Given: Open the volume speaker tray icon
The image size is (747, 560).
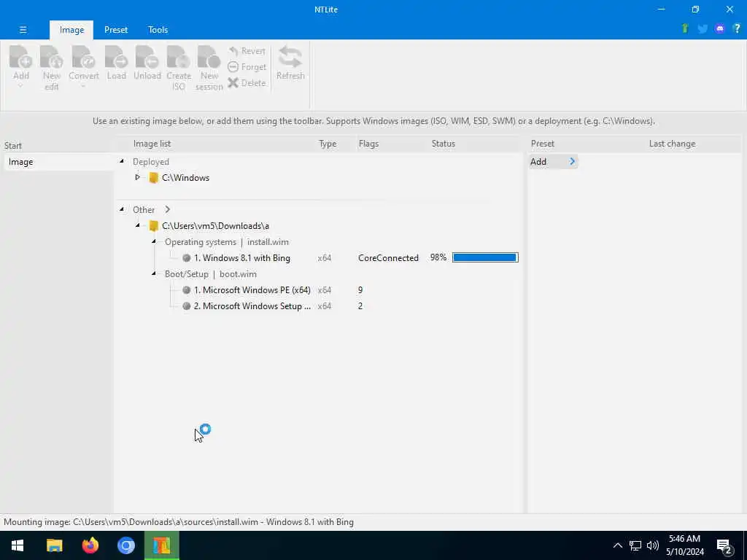Looking at the screenshot, I should pos(653,545).
